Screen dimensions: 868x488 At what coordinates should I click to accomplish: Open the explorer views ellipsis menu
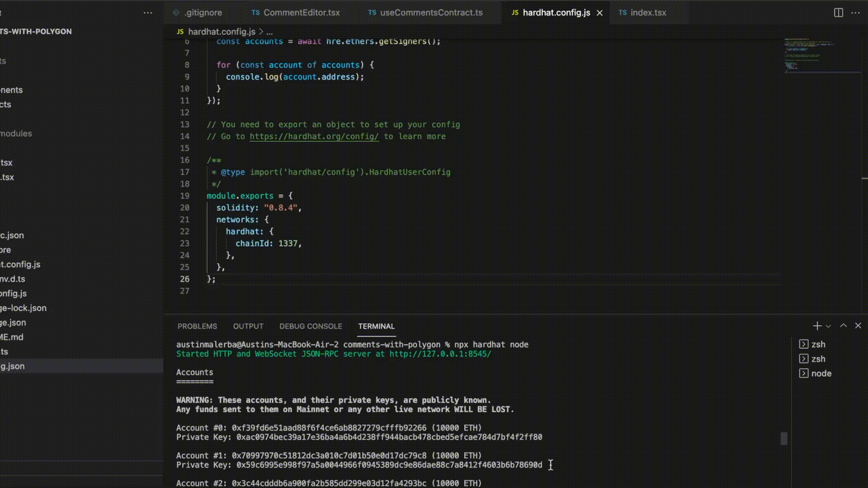pyautogui.click(x=148, y=13)
